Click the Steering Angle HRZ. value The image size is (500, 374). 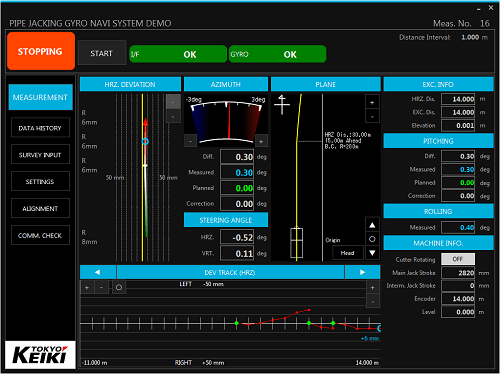[237, 237]
